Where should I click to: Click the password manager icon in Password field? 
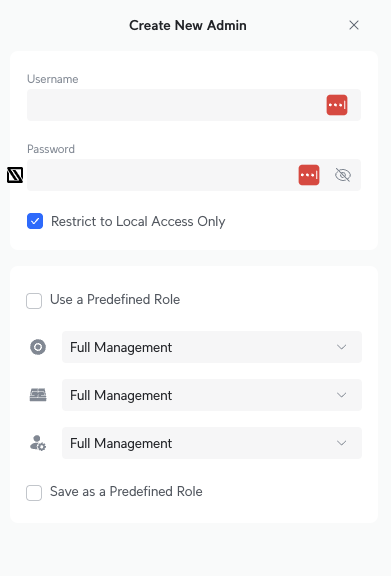(x=309, y=175)
